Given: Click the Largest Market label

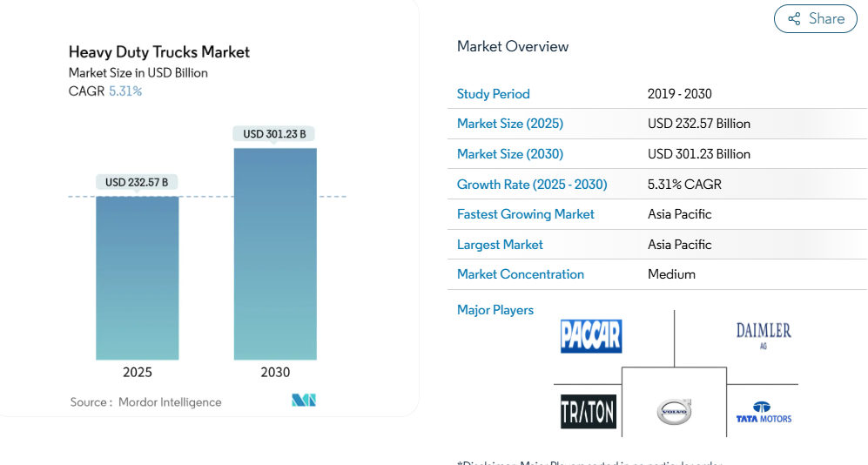Looking at the screenshot, I should click(500, 245).
